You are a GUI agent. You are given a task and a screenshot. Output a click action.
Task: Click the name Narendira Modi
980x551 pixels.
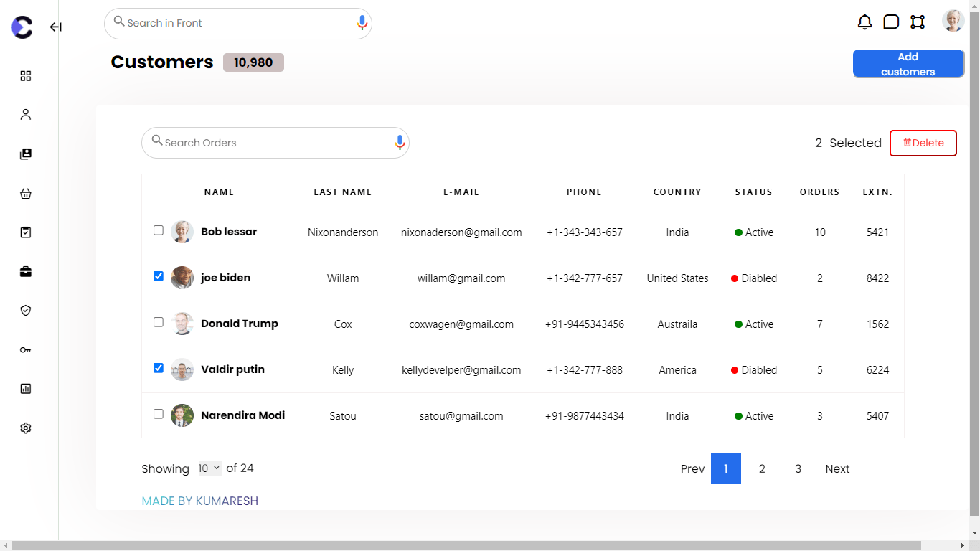[x=243, y=415]
